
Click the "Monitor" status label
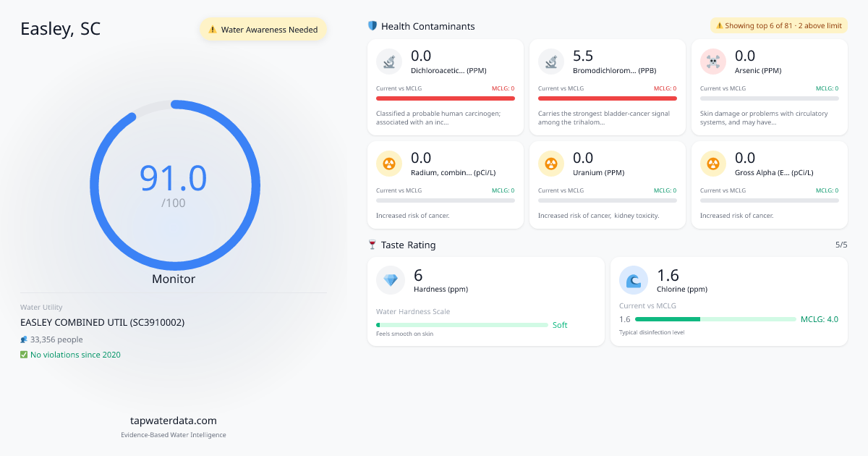tap(174, 279)
